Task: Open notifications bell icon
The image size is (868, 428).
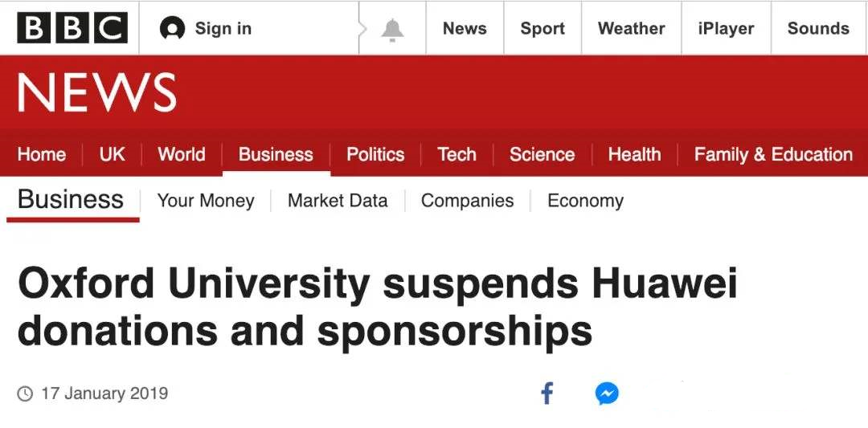Action: [x=392, y=29]
